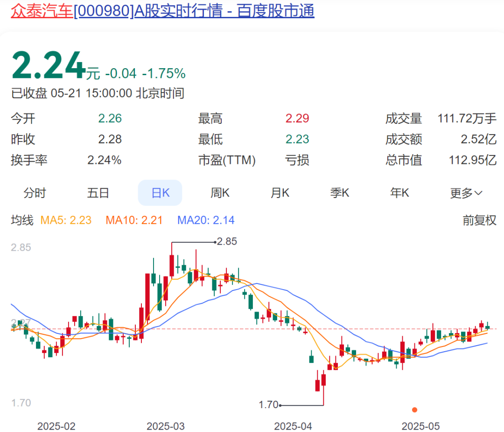Click the 1.70 low price marker label
The height and width of the screenshot is (432, 504).
tap(268, 404)
